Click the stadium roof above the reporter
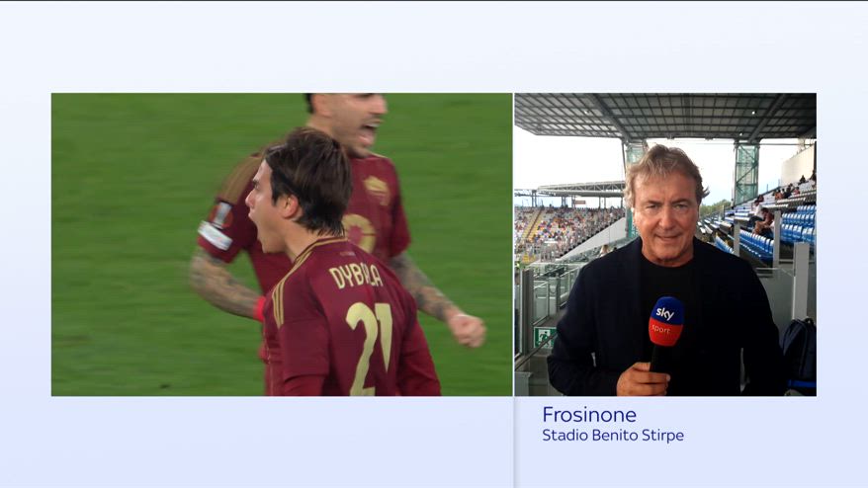 [664, 115]
